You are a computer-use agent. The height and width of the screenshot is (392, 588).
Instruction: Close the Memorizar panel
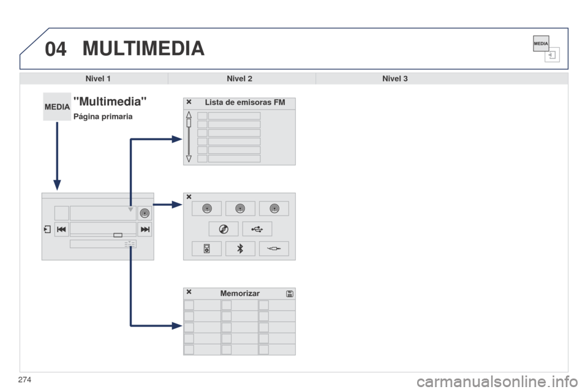[189, 292]
